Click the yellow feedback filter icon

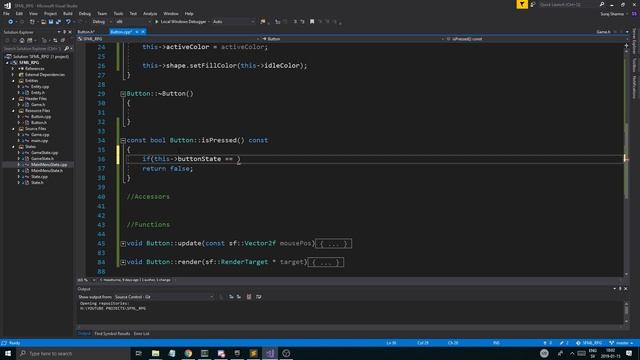(x=522, y=4)
